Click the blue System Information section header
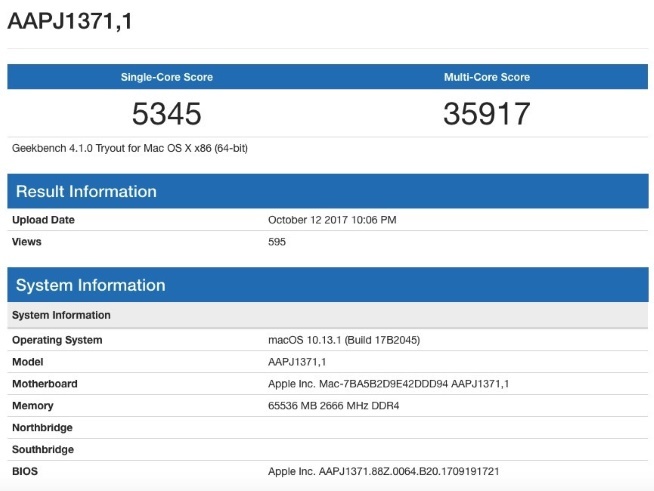 90,286
